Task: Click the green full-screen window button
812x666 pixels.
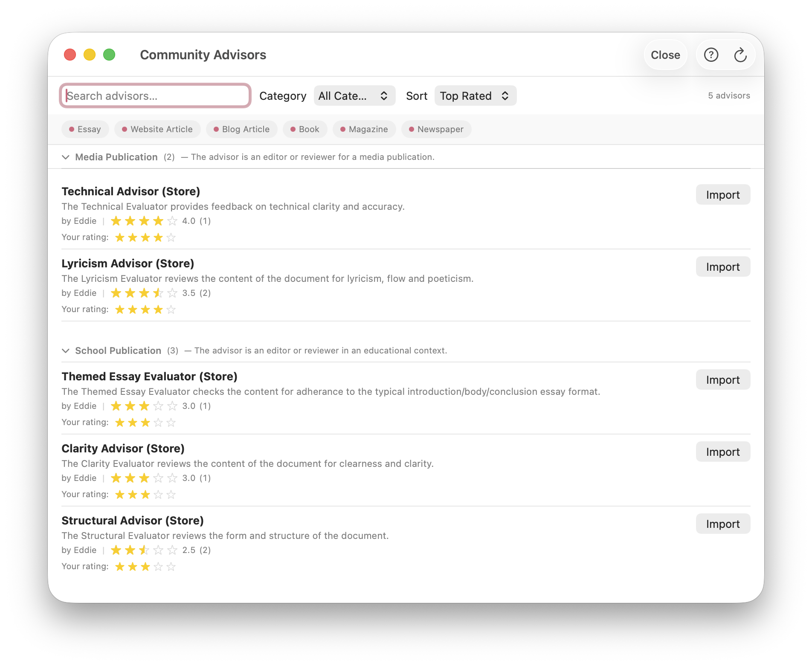Action: 109,55
